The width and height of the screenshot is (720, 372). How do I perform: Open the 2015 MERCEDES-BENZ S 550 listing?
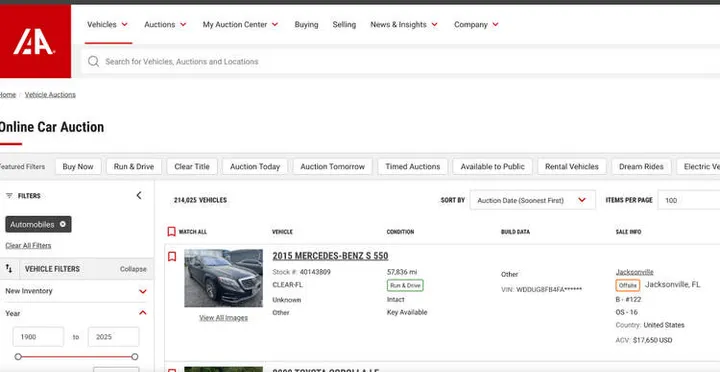[330, 256]
